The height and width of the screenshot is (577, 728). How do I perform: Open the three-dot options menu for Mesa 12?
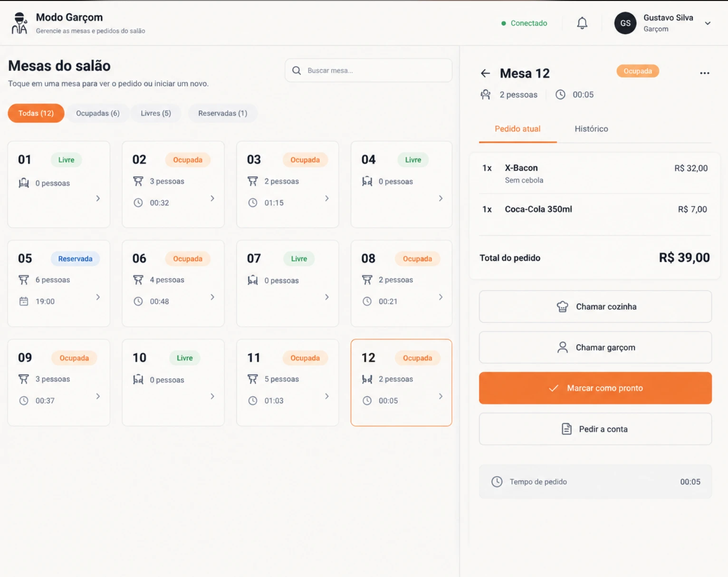pos(705,73)
